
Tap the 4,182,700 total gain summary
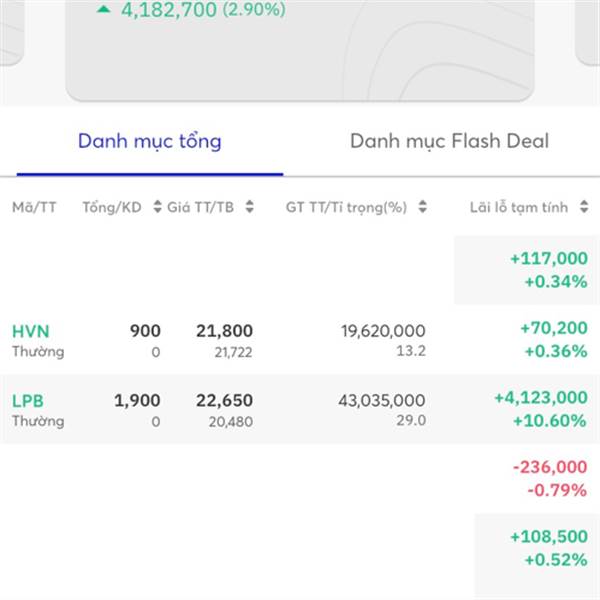pyautogui.click(x=203, y=9)
